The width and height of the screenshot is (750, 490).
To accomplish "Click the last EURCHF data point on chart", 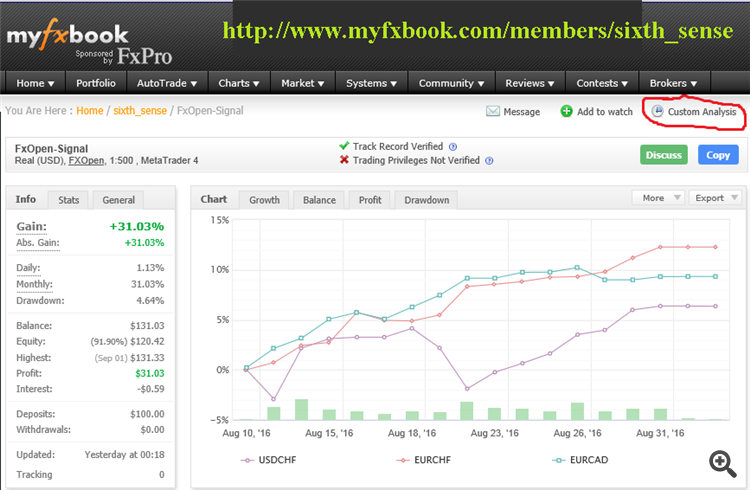I will point(716,247).
